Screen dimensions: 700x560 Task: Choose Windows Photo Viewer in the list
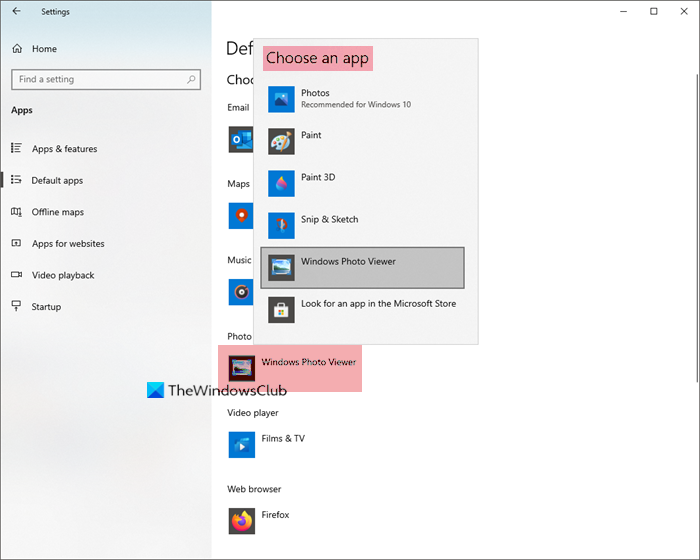pyautogui.click(x=363, y=267)
